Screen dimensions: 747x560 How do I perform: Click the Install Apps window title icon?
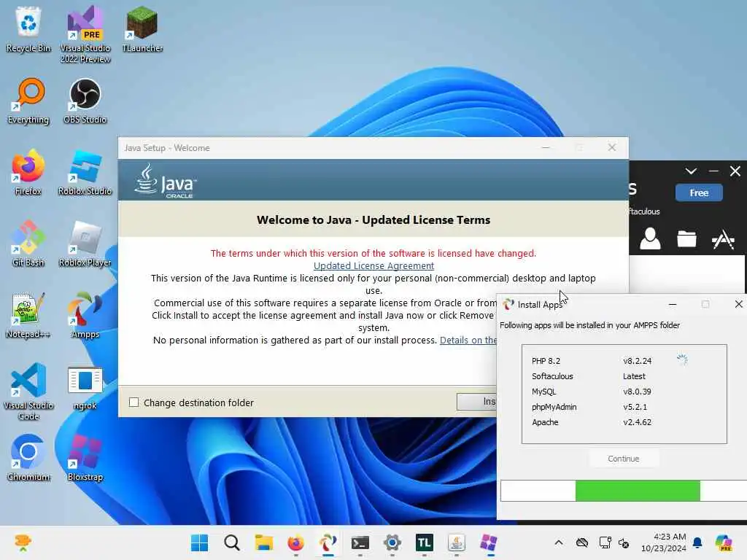[508, 304]
